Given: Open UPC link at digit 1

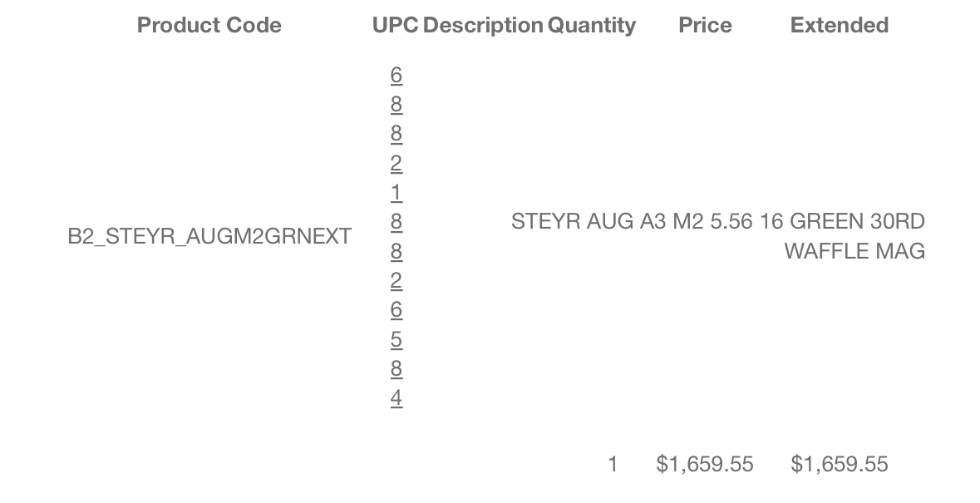Looking at the screenshot, I should click(x=396, y=192).
